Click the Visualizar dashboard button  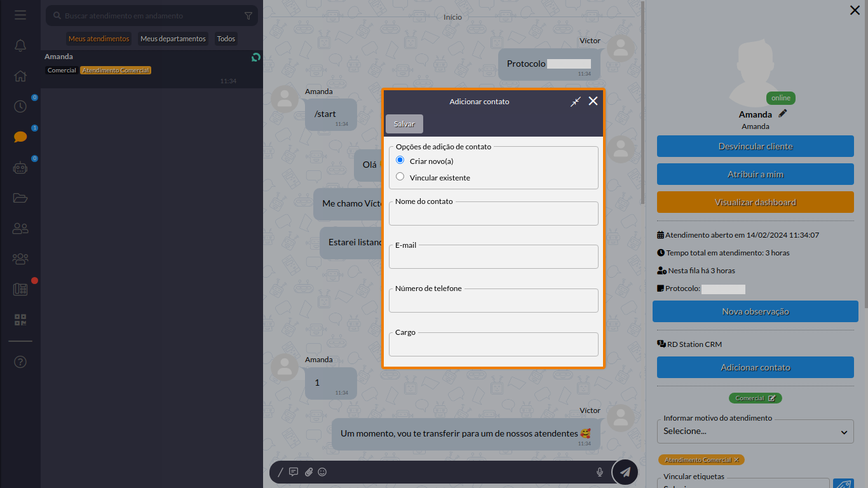756,202
